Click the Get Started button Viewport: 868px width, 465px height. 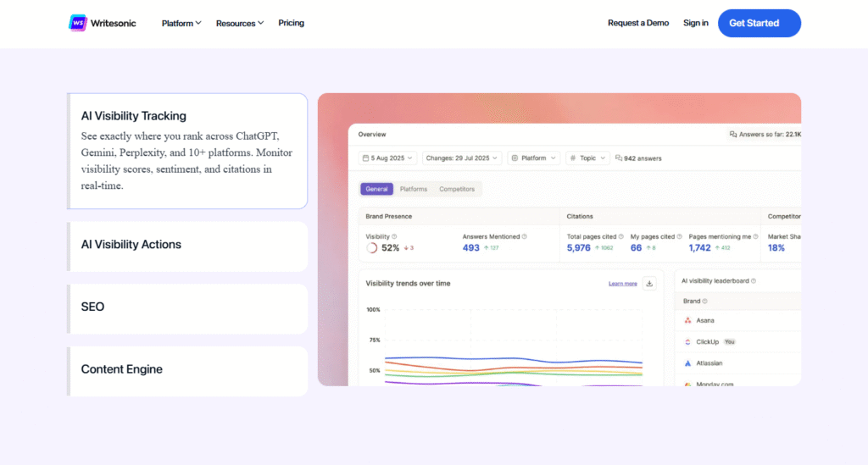click(x=759, y=23)
